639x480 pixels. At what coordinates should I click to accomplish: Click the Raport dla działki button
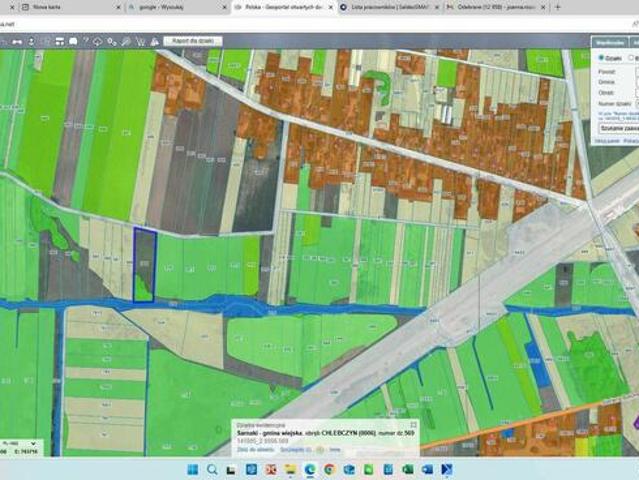[195, 41]
